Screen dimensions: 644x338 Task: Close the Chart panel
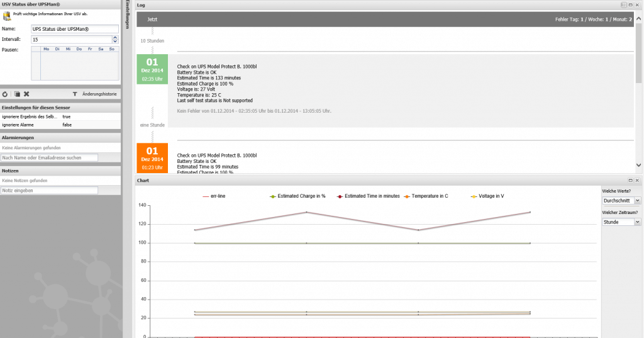[638, 181]
